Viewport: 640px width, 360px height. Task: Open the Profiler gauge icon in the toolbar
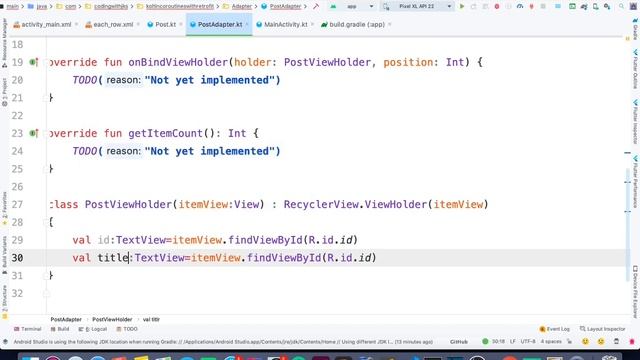click(x=520, y=7)
